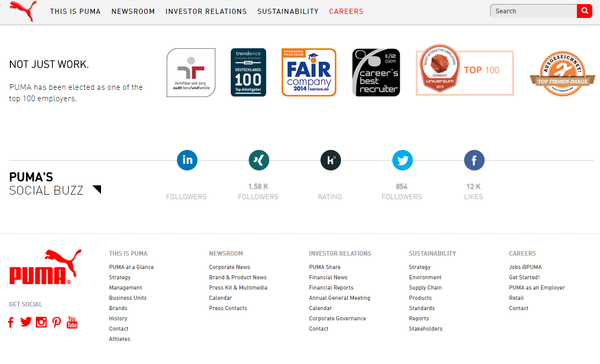Click the career's best recruiter badge
Image resolution: width=600 pixels, height=364 pixels.
pos(376,72)
